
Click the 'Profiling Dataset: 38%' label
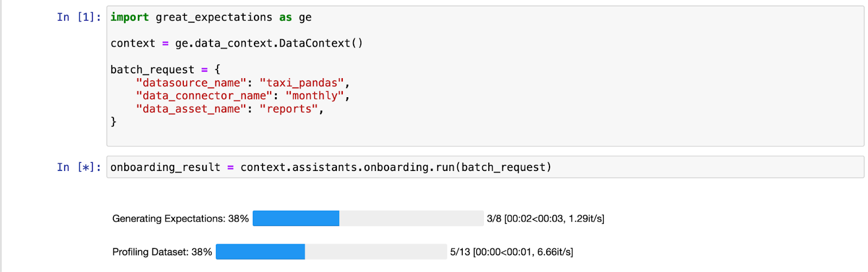click(162, 252)
